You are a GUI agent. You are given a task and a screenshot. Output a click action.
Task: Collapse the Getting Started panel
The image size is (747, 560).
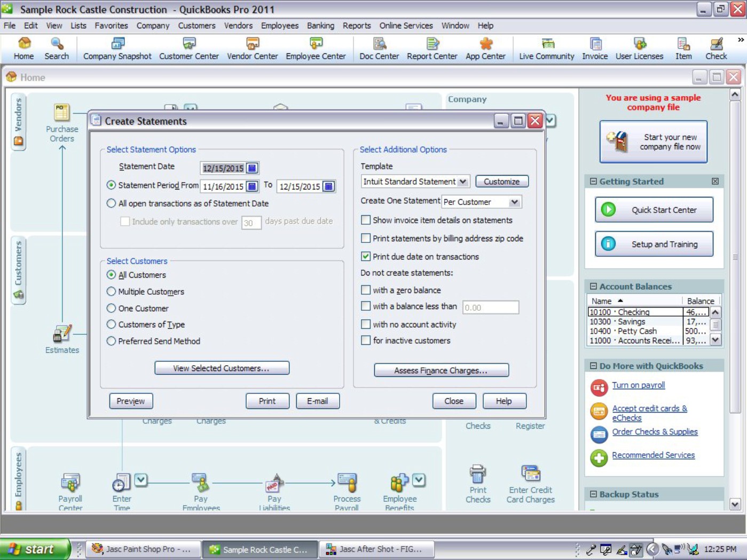pyautogui.click(x=593, y=182)
